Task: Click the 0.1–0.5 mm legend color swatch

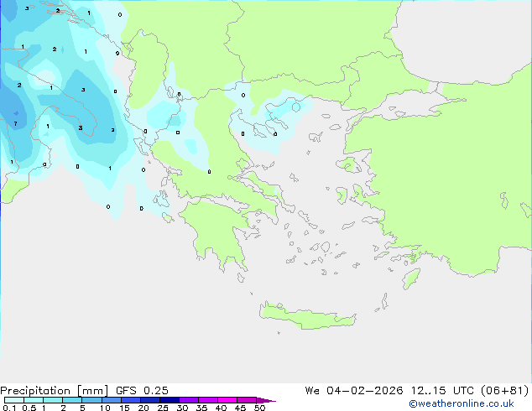Action: coord(14,400)
